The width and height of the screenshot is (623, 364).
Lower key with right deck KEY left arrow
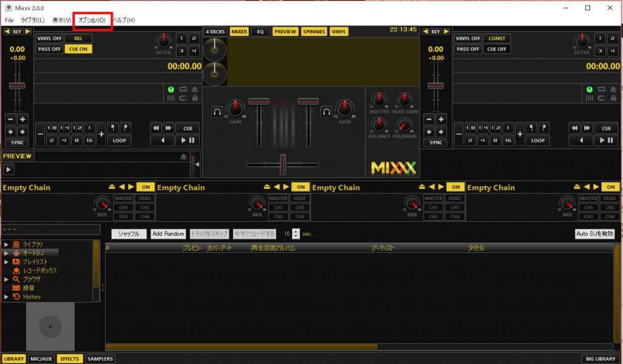click(x=425, y=32)
